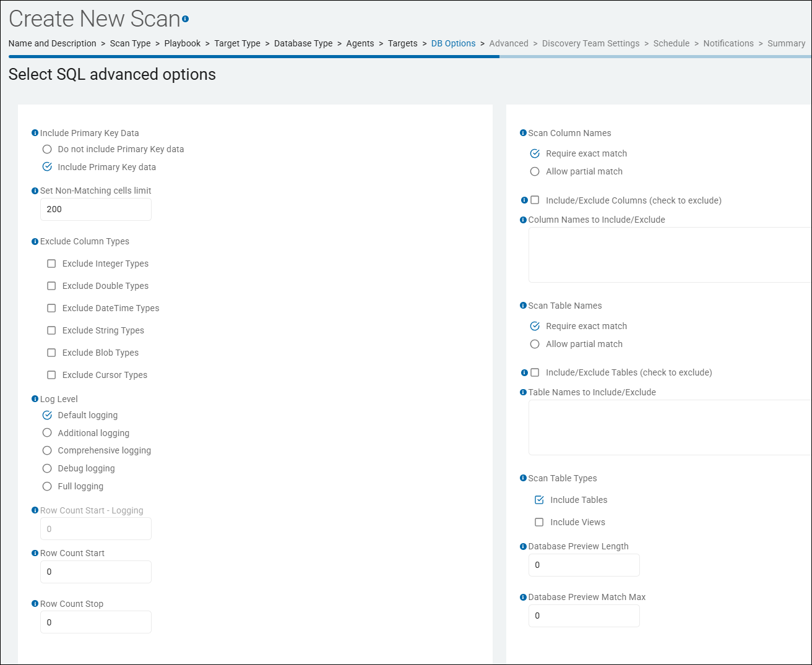This screenshot has width=812, height=665.
Task: Go to Notifications step
Action: coord(728,43)
